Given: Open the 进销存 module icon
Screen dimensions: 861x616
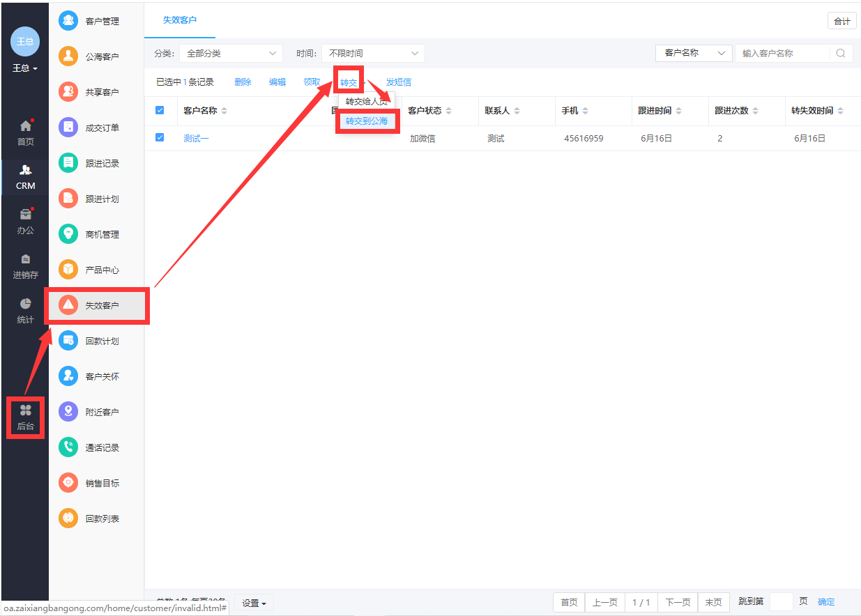Looking at the screenshot, I should click(26, 259).
